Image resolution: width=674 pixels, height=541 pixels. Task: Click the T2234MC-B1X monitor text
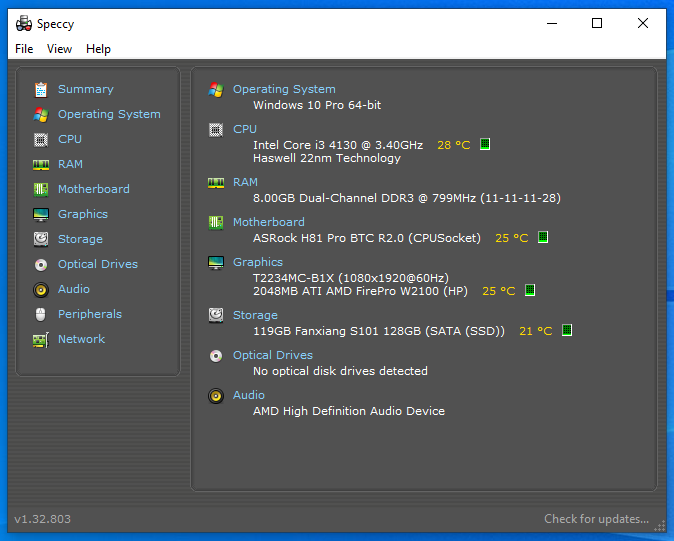click(x=351, y=278)
